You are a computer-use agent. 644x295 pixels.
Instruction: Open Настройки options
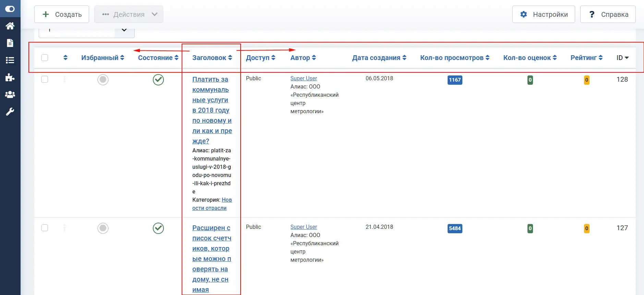(x=544, y=14)
